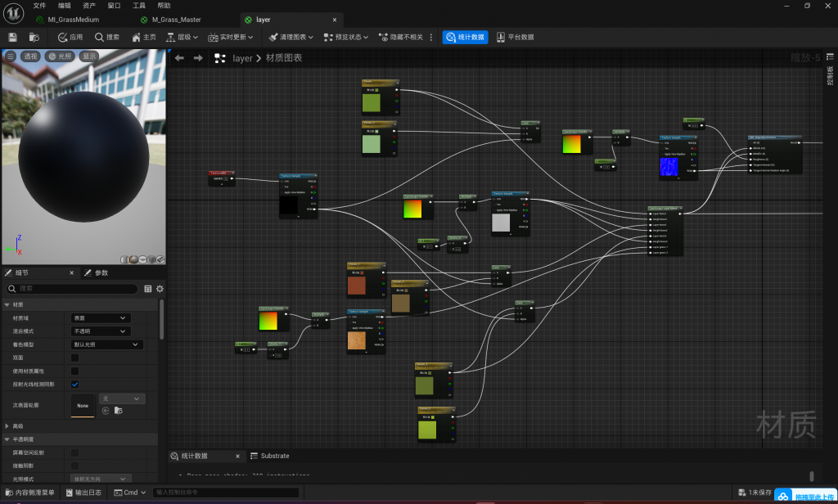Focus the details panel search field
The image size is (838, 504).
72,289
